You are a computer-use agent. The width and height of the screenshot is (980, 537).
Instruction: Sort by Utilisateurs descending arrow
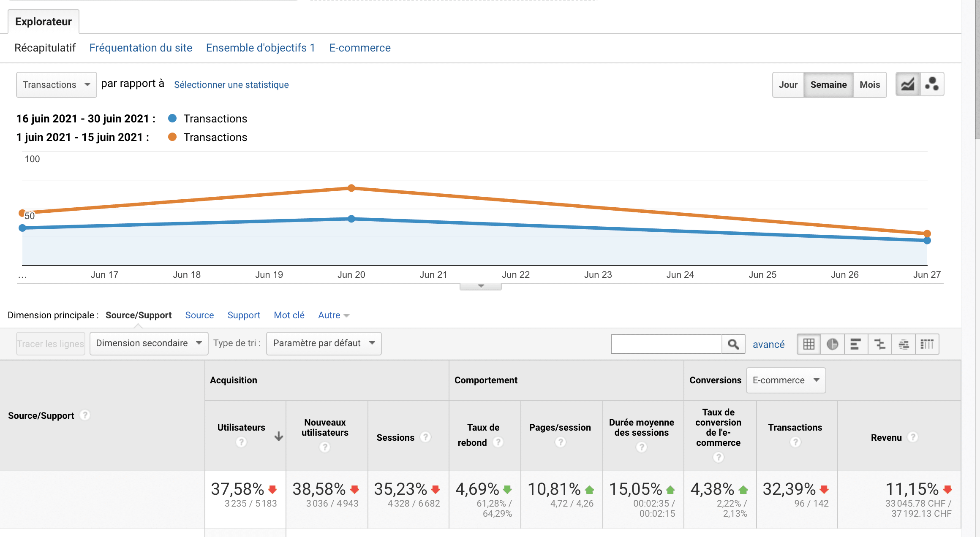click(x=278, y=436)
